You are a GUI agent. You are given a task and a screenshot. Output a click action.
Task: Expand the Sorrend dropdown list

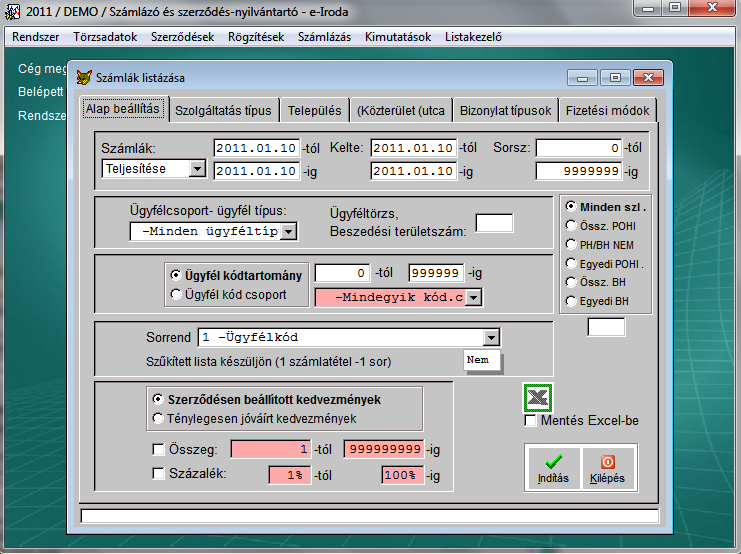coord(490,337)
